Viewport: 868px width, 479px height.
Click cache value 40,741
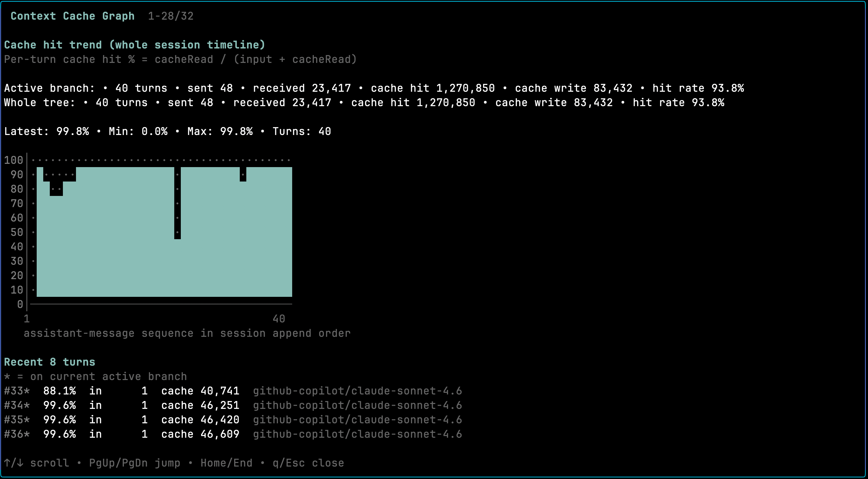220,391
